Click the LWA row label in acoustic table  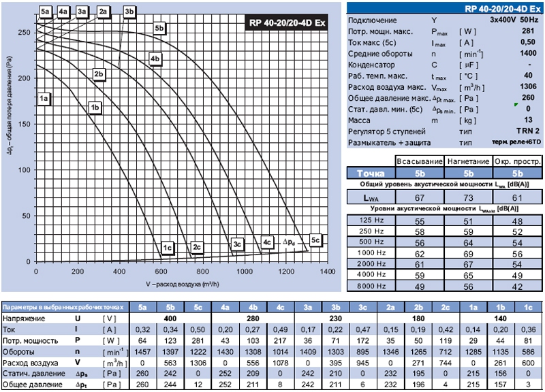tap(371, 196)
